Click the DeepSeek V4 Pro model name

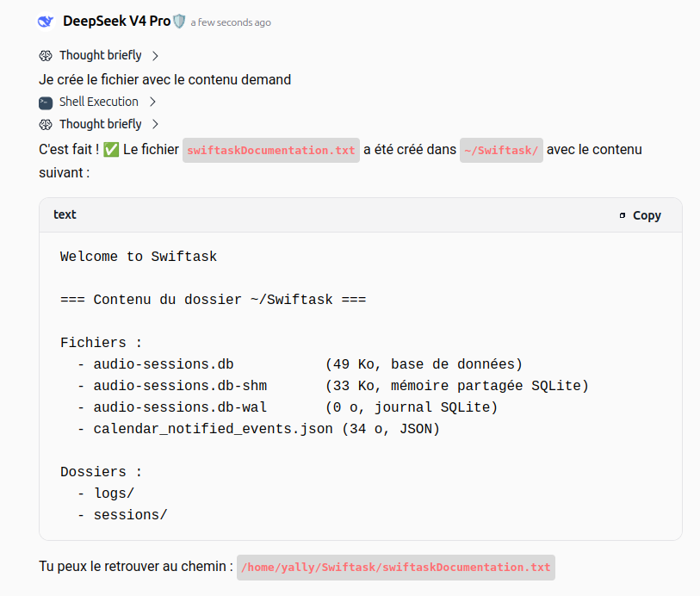(116, 21)
